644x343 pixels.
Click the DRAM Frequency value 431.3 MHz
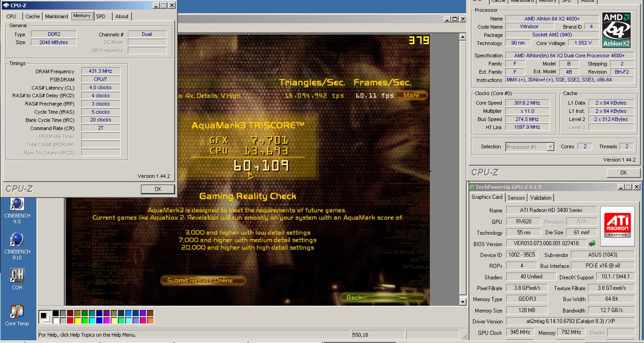(x=101, y=71)
